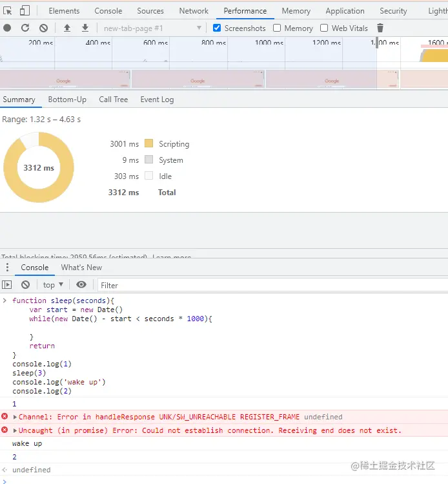The image size is (448, 484).
Task: Save profile with download arrow icon
Action: coord(85,28)
